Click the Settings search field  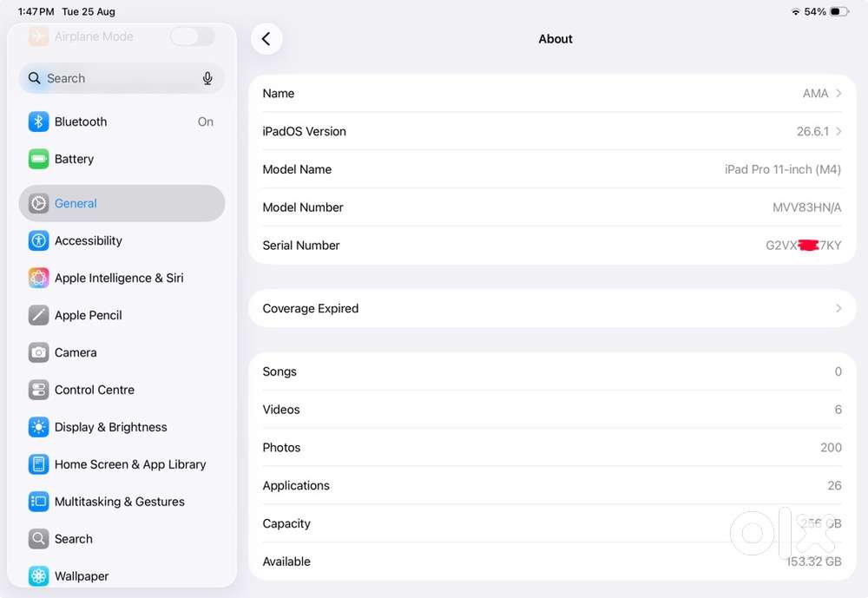(122, 78)
